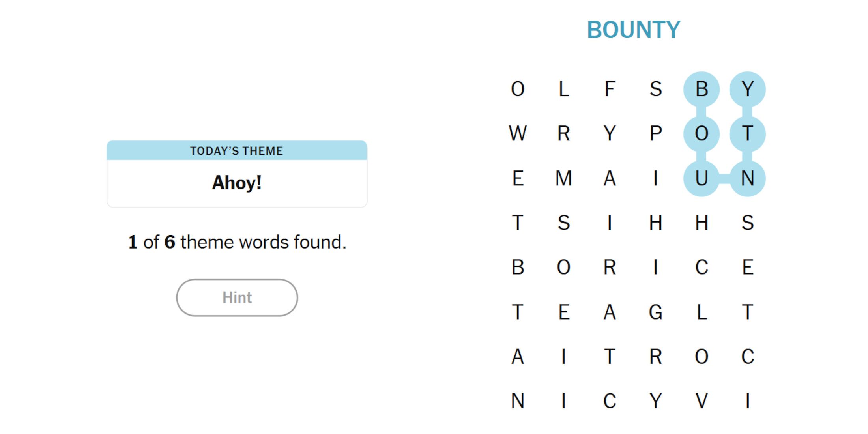This screenshot has width=868, height=434.
Task: Select the letter F in the grid
Action: point(610,89)
